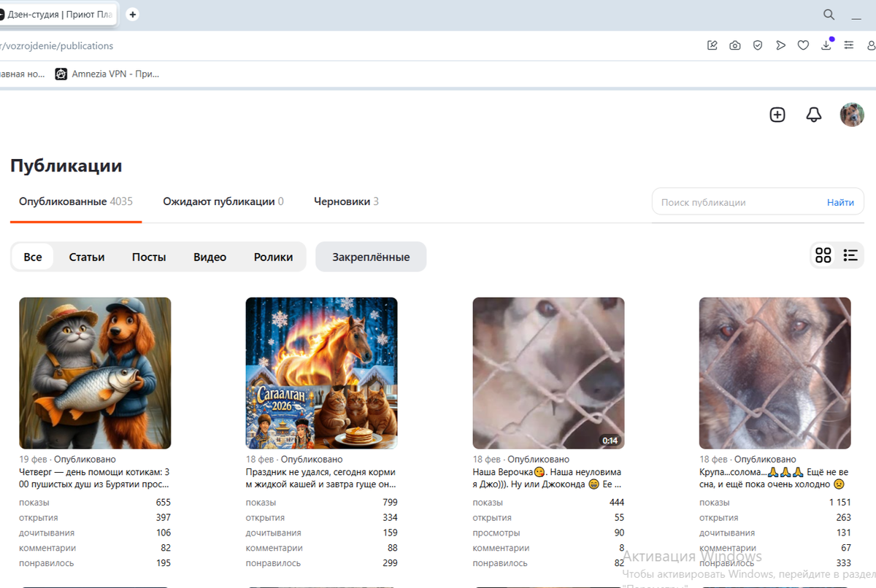Click the address bar URL vozrojdenie/publications
876x588 pixels.
click(x=57, y=45)
